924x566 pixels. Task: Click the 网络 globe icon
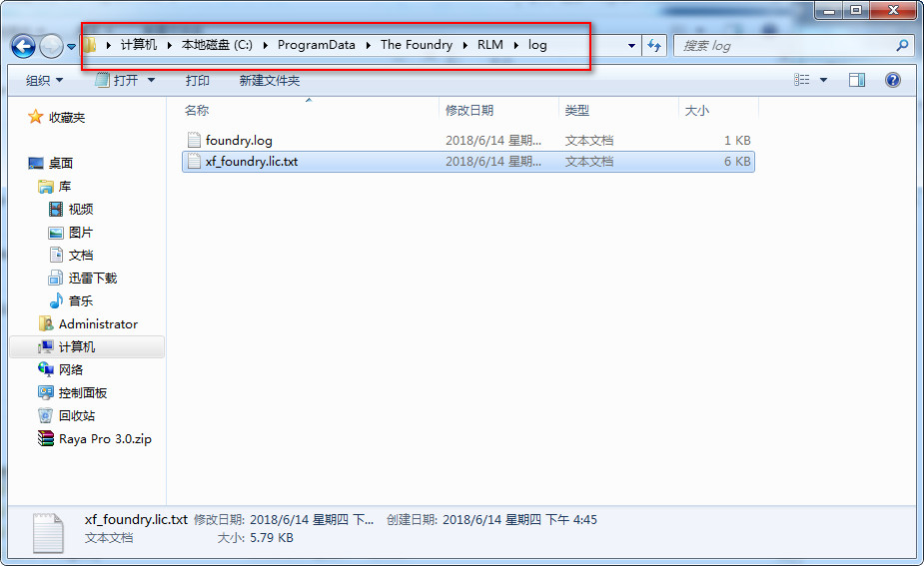[45, 369]
